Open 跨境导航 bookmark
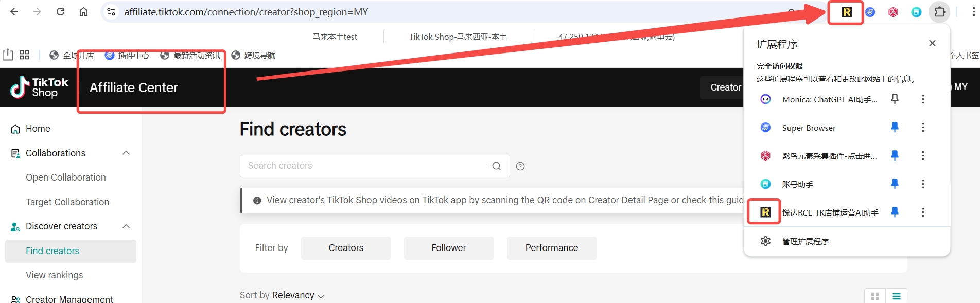The height and width of the screenshot is (303, 980). pos(253,55)
